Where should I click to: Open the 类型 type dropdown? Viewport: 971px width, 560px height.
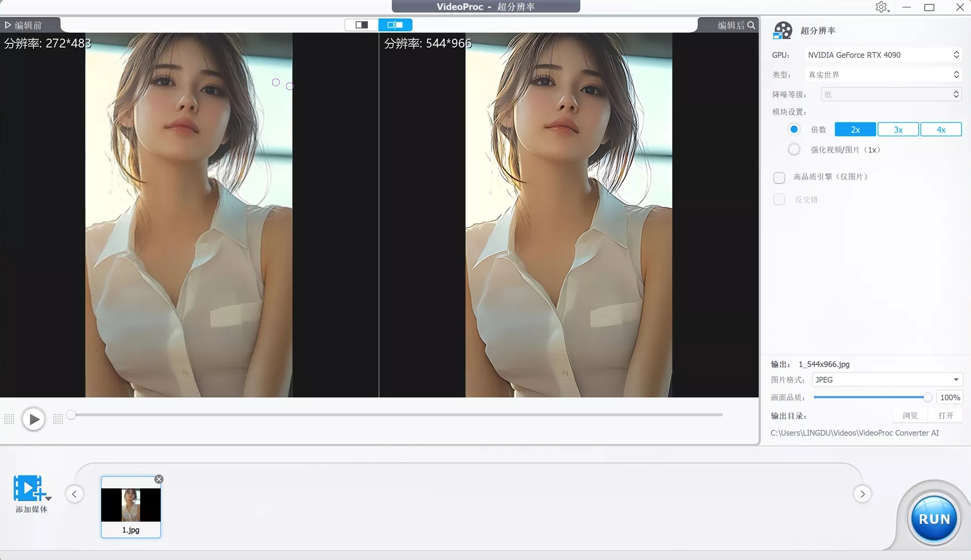click(x=883, y=75)
